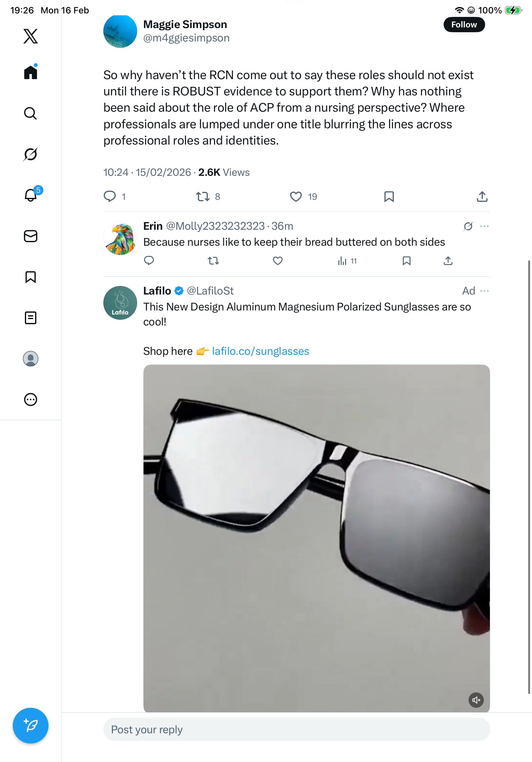Bookmark Maggie Simpson's post
This screenshot has width=532, height=762.
tap(389, 197)
